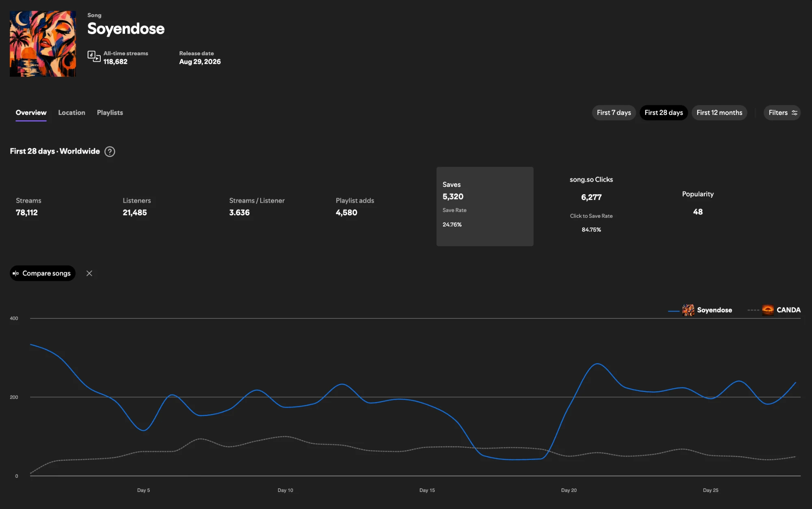Open the Filters menu
Viewport: 812px width, 509px height.
point(782,113)
